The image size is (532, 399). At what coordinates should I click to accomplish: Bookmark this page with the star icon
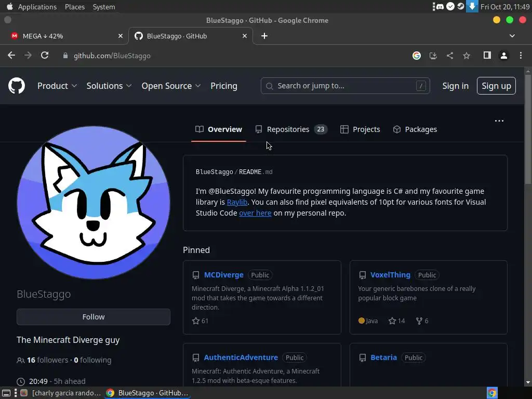467,56
